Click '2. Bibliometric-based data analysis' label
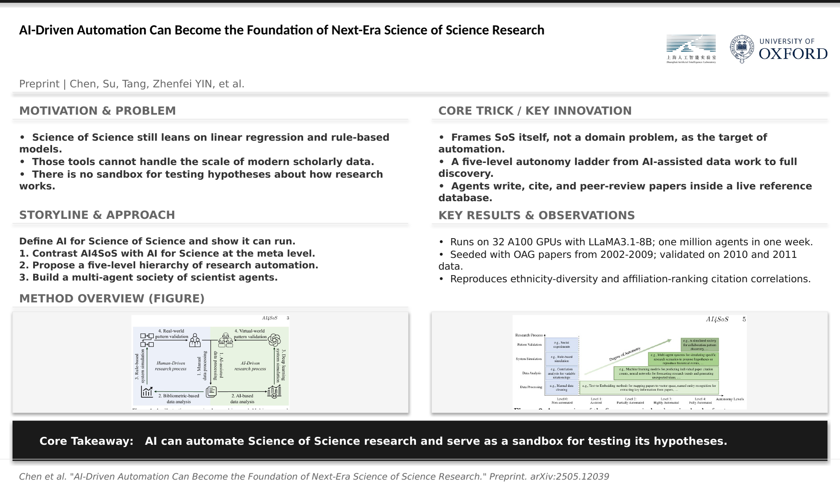This screenshot has height=504, width=840. (x=179, y=399)
